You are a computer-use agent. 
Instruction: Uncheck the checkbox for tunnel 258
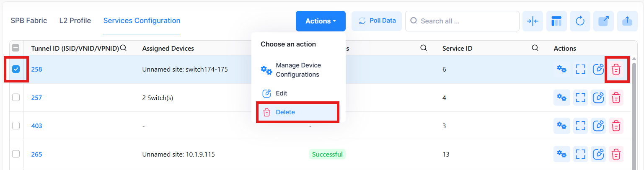pyautogui.click(x=16, y=69)
